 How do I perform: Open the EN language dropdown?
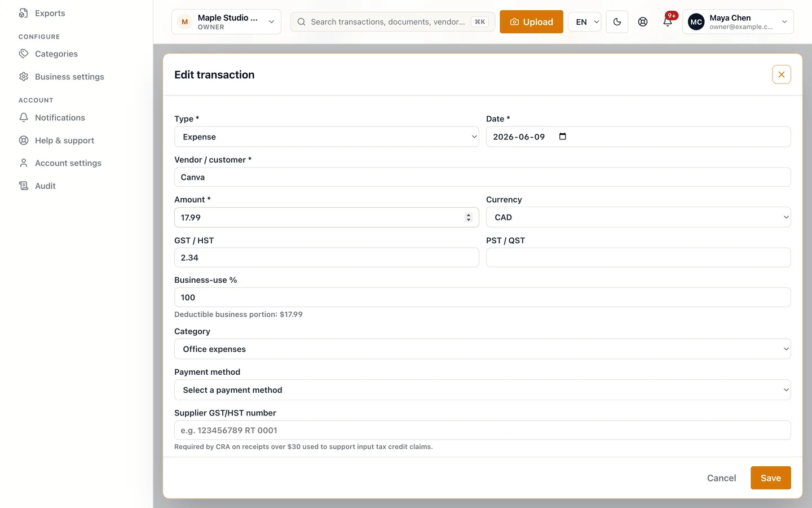(585, 22)
